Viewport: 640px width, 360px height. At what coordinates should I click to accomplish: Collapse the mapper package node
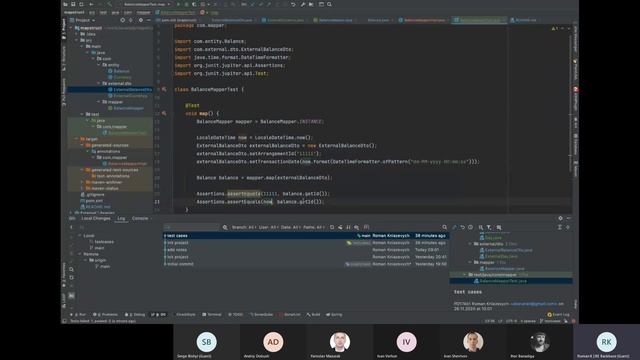(x=98, y=102)
